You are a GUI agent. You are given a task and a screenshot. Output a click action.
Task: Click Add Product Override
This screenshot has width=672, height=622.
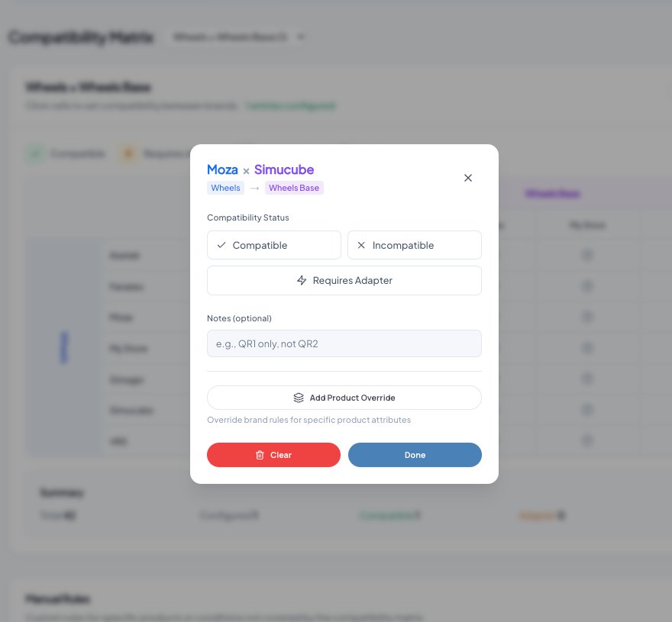(344, 398)
